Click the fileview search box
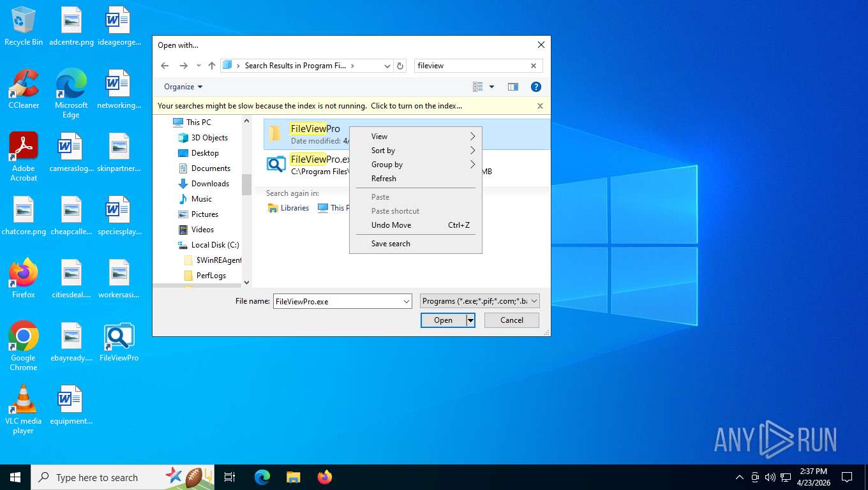The height and width of the screenshot is (490, 868). (472, 66)
